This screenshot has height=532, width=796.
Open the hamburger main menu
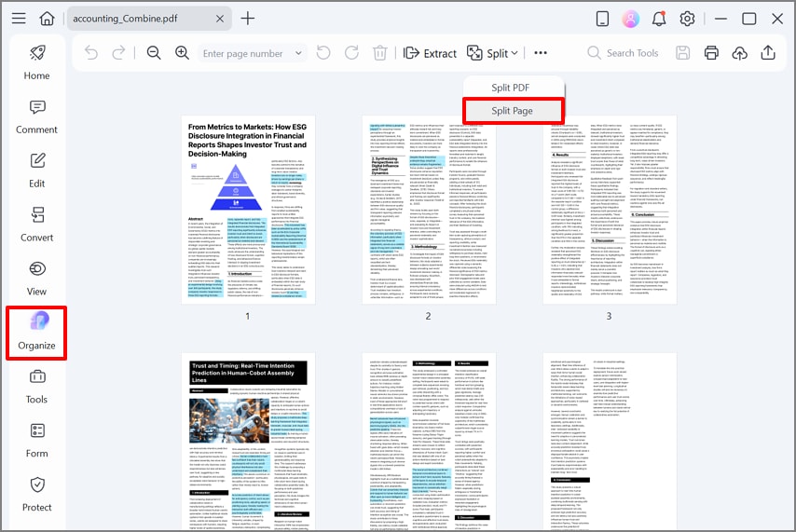(x=19, y=19)
